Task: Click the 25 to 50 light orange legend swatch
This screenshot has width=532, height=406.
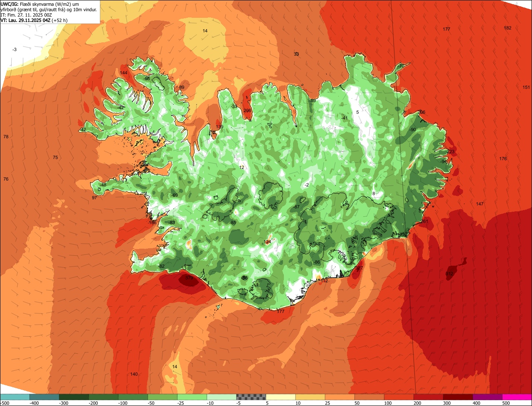Action: pyautogui.click(x=339, y=397)
